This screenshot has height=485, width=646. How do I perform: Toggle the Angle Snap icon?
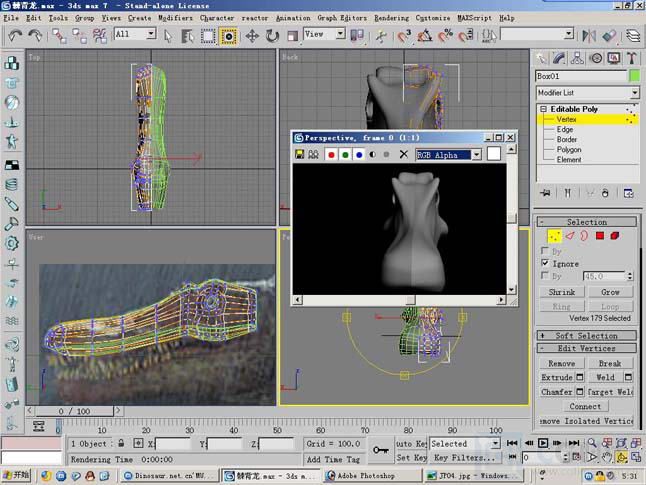point(425,36)
